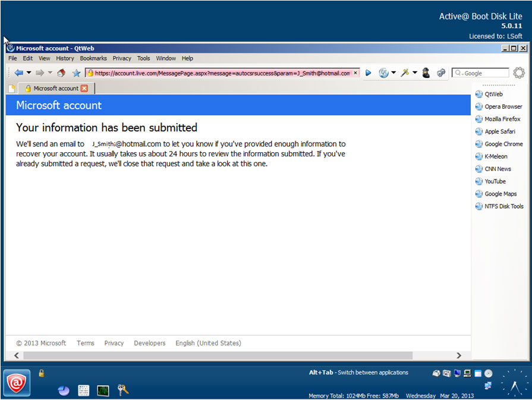Open the Window menu
Image resolution: width=532 pixels, height=400 pixels.
coord(166,58)
